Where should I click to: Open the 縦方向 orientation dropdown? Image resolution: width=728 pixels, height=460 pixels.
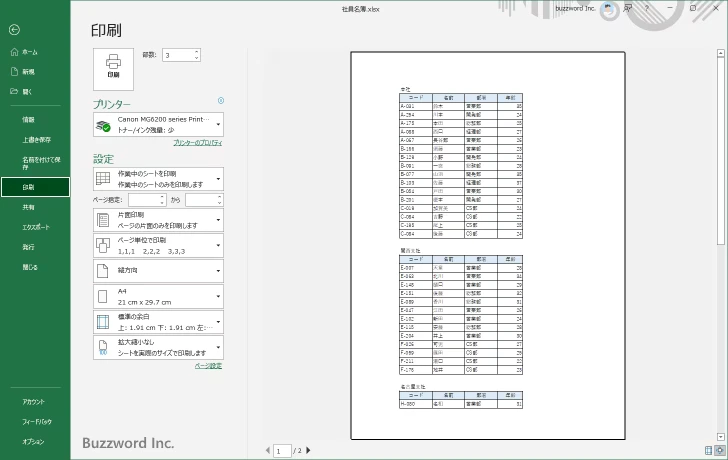pyautogui.click(x=158, y=271)
